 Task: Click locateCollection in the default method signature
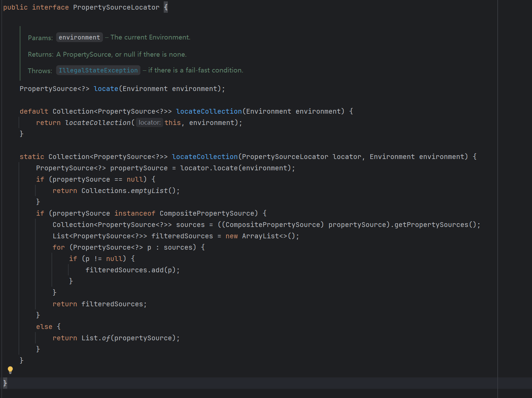click(209, 111)
